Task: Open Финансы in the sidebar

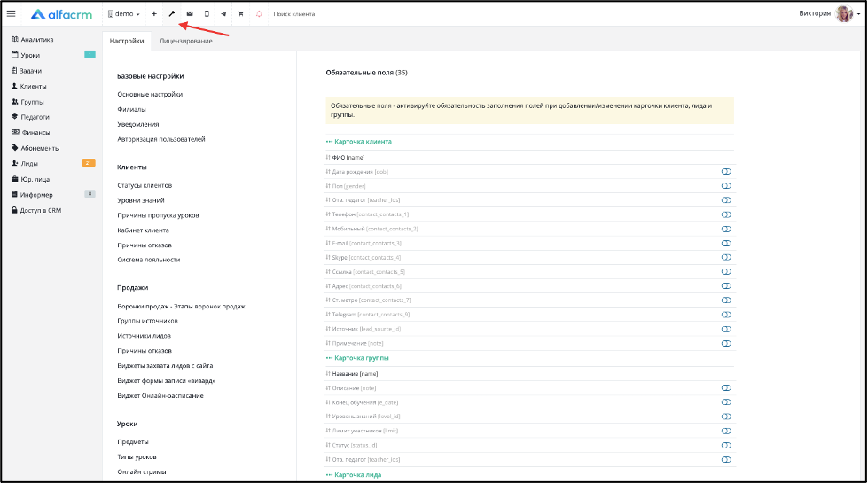Action: pos(30,132)
